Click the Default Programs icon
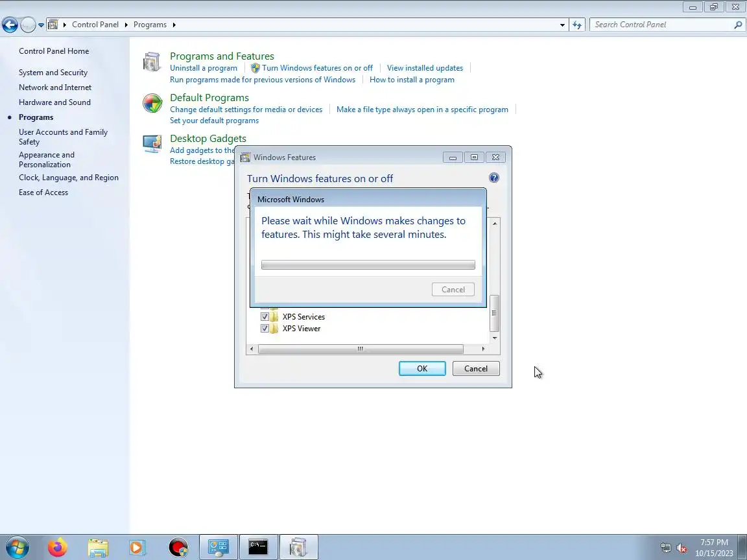The height and width of the screenshot is (560, 747). point(152,103)
